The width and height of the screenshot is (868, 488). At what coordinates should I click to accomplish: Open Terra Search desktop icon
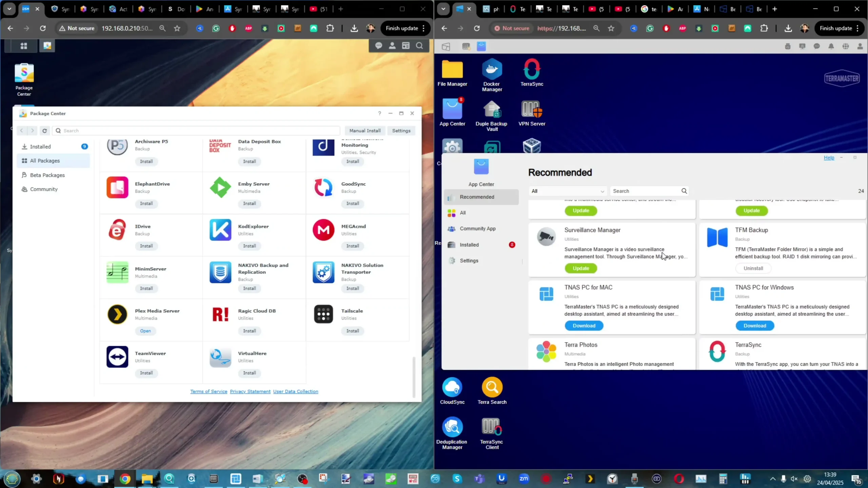point(492,391)
